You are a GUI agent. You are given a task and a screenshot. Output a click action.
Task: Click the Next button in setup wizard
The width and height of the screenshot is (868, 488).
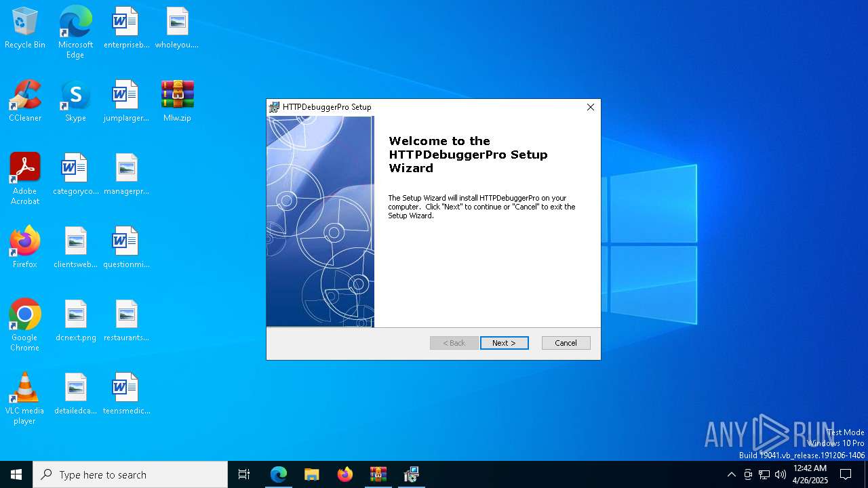click(504, 343)
